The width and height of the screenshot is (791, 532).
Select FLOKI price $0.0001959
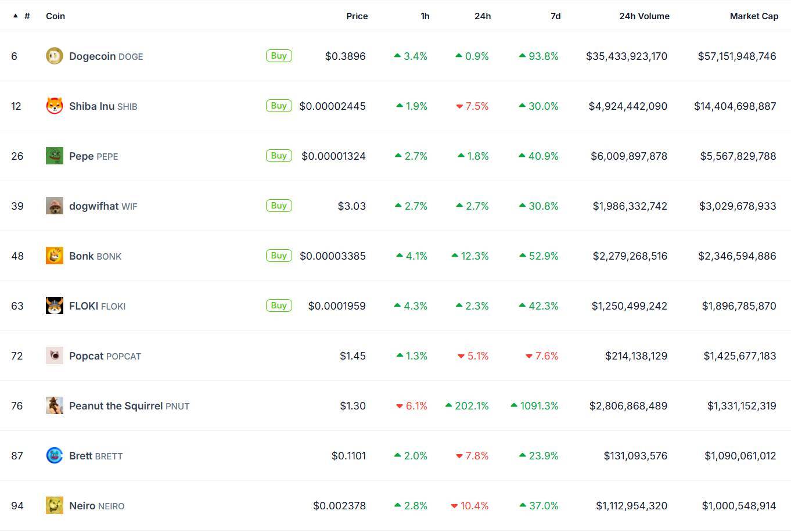tap(337, 306)
